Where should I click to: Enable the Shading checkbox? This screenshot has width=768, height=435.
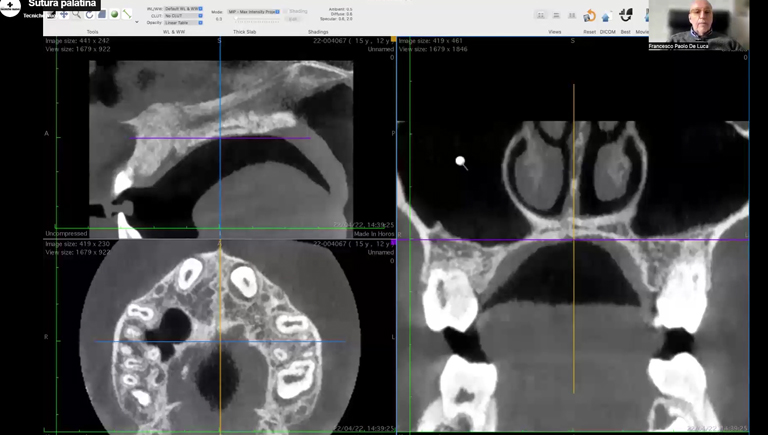pos(285,12)
